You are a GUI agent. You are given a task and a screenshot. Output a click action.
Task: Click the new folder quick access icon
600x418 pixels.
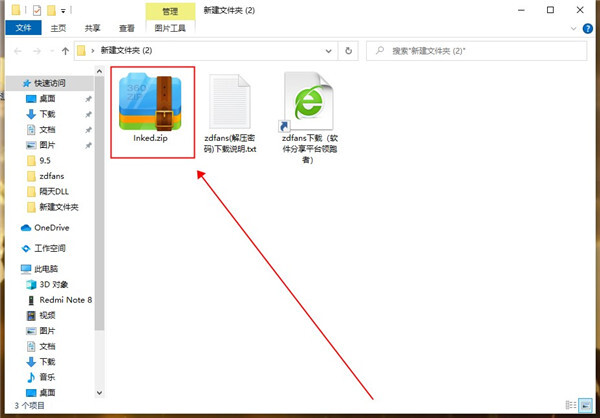tap(51, 10)
